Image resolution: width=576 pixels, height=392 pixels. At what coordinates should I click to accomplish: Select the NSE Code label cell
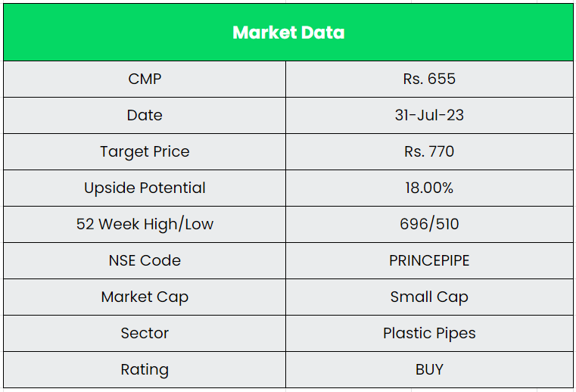pos(145,260)
